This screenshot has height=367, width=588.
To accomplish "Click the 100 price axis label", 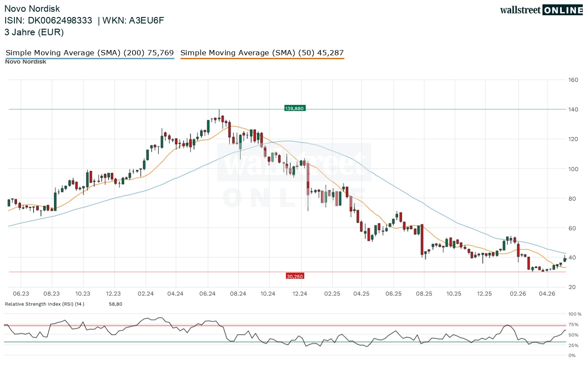I will 573,169.
